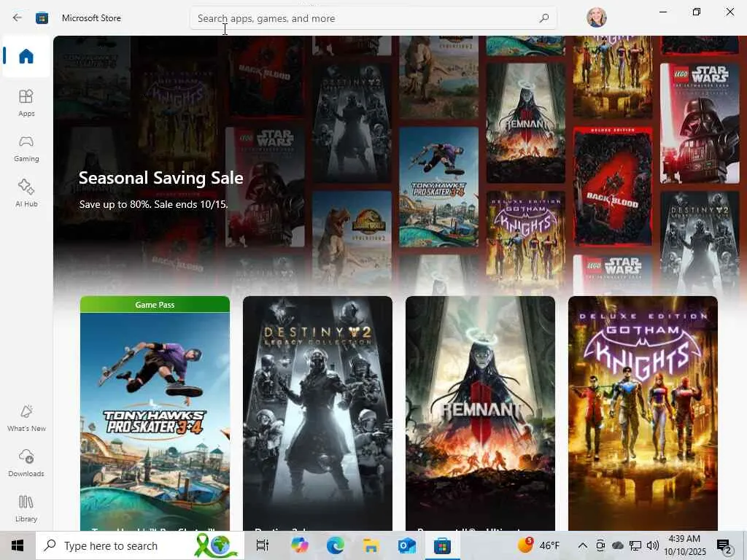Open the Apps section

[x=26, y=103]
